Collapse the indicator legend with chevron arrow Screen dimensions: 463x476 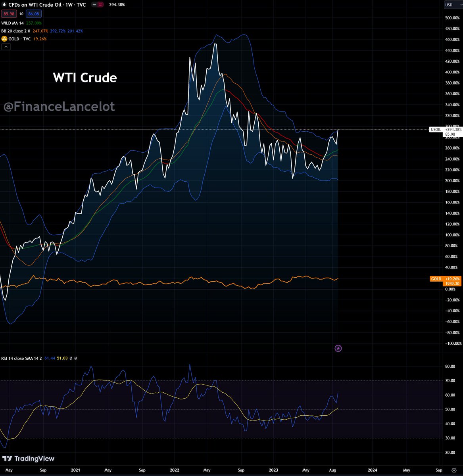[6, 47]
